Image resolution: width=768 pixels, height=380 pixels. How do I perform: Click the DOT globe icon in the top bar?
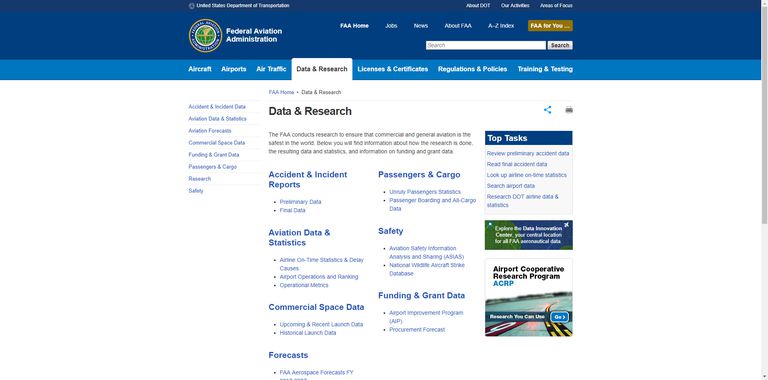pyautogui.click(x=192, y=6)
